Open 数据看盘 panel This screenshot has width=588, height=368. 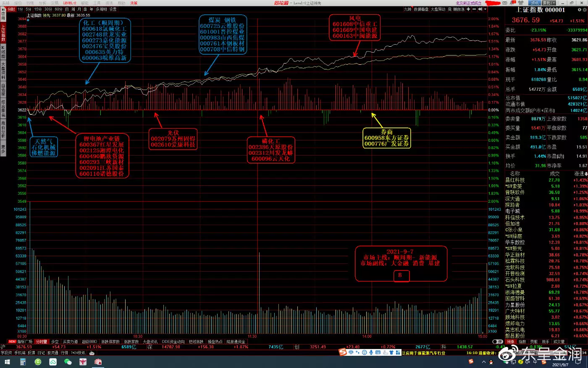(x=421, y=9)
